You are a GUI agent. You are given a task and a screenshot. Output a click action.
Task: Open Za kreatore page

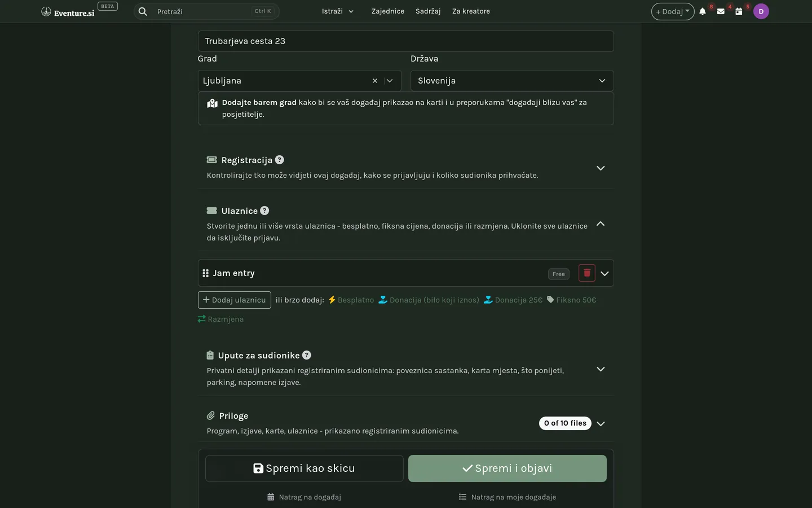[x=471, y=11]
